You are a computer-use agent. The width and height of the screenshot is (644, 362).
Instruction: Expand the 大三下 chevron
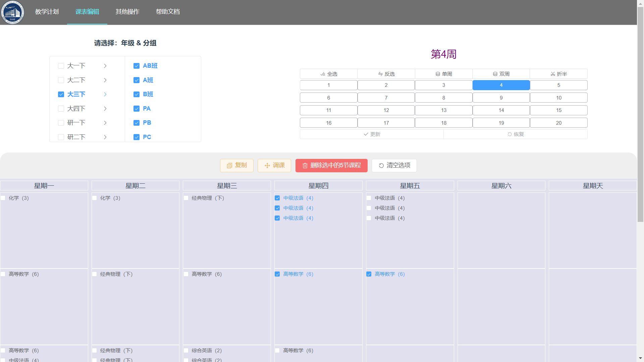105,95
